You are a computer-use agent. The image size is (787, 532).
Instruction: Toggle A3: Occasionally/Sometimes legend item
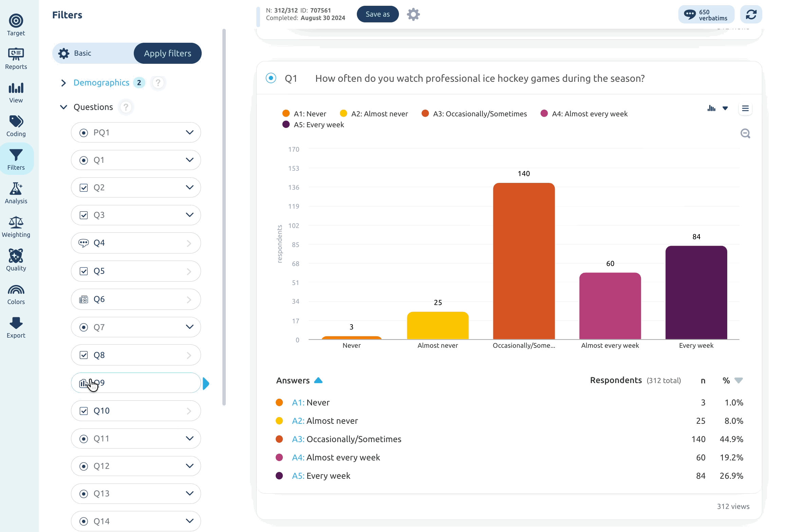(x=474, y=114)
